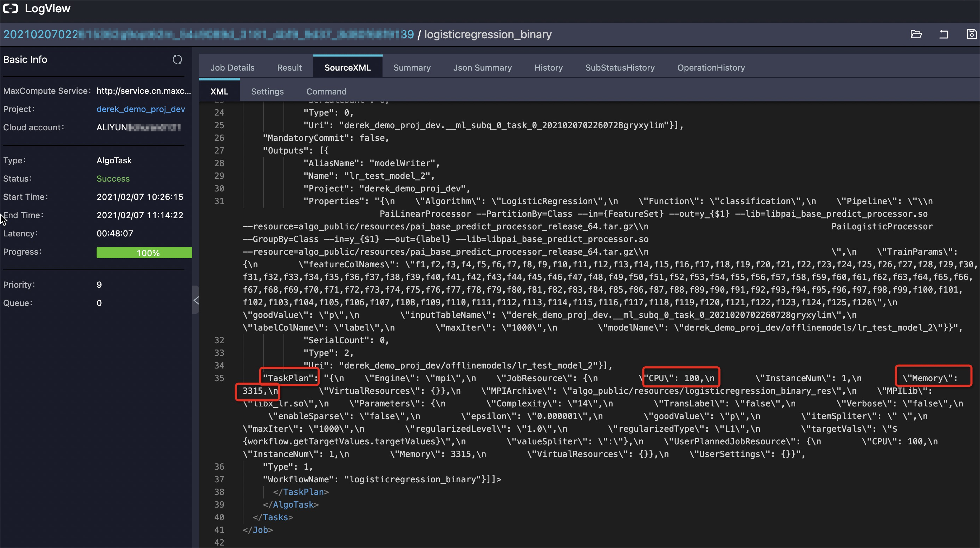Click the back/return arrow icon
The width and height of the screenshot is (980, 548).
coord(943,34)
